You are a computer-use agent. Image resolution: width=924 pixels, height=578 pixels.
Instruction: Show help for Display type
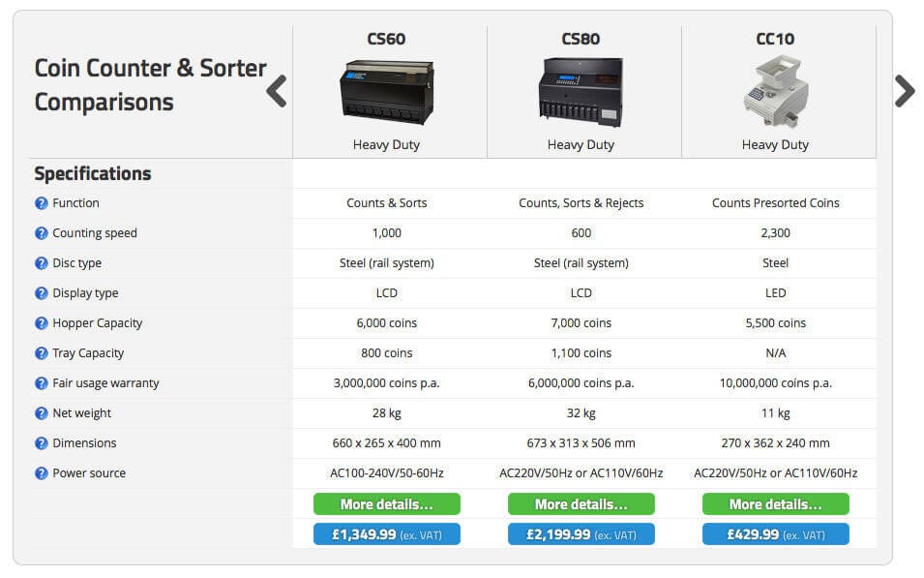tap(42, 293)
